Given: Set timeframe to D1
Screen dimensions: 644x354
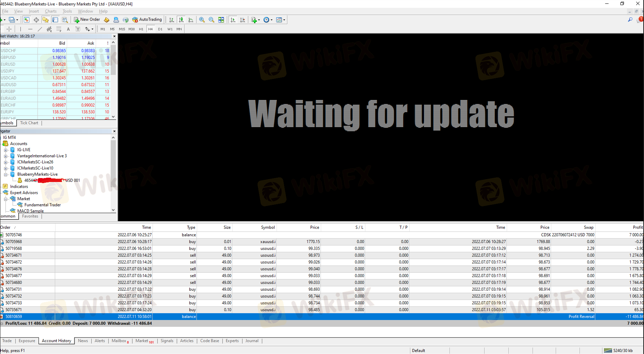Looking at the screenshot, I should pos(160,29).
